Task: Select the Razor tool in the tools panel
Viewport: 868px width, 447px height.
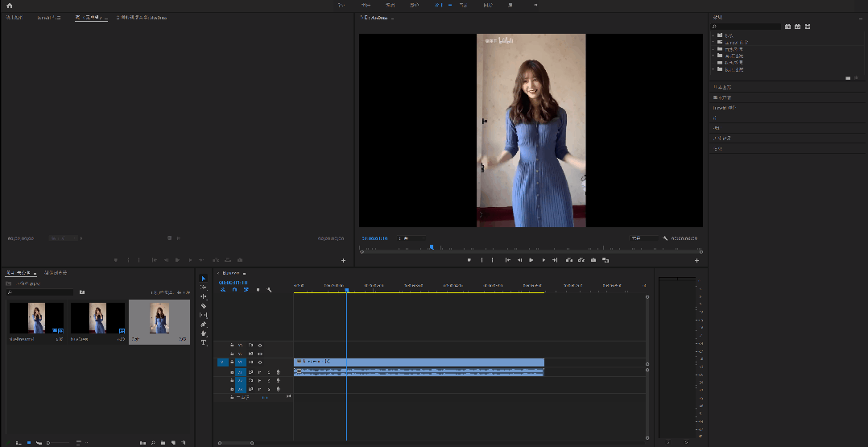Action: (x=204, y=306)
